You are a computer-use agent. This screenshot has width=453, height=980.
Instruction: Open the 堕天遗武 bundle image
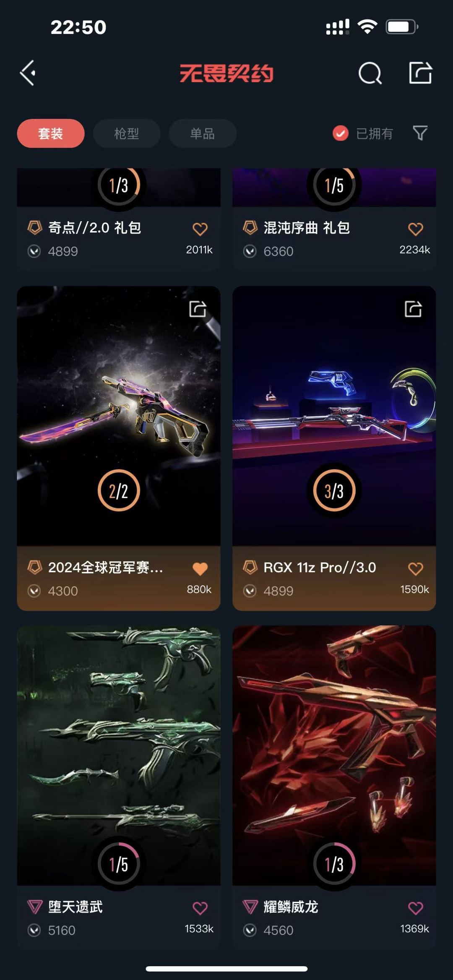[119, 755]
